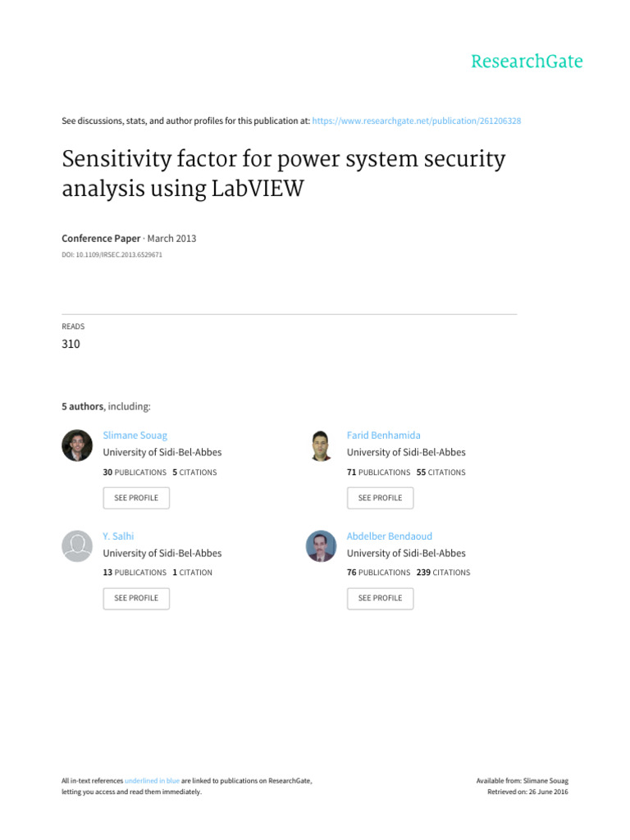The image size is (630, 840).
Task: Click the paper title heading
Action: 283,174
